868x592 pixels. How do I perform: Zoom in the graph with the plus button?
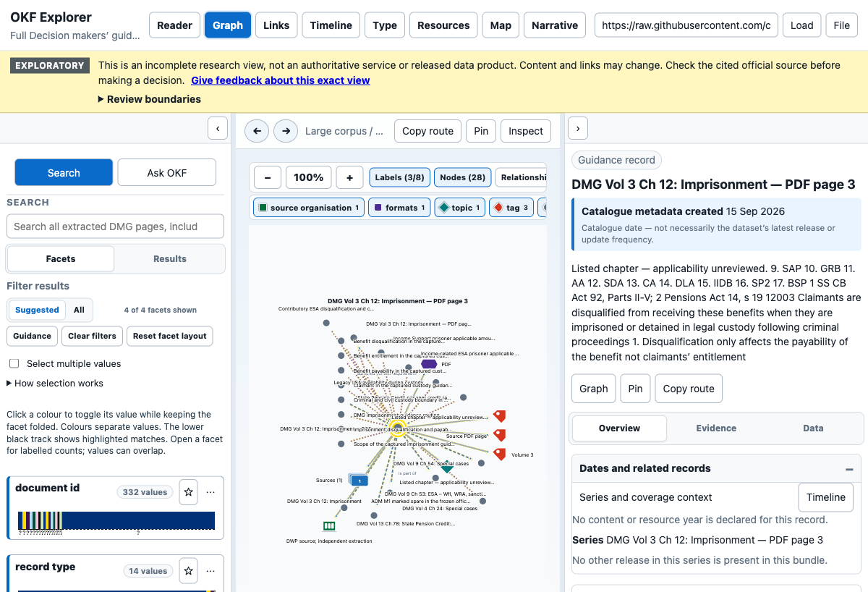pos(349,177)
